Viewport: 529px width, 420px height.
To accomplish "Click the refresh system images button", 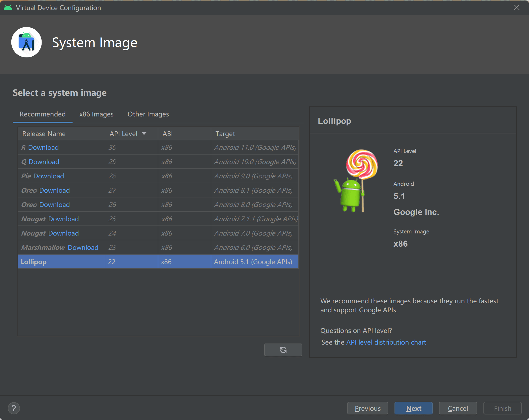I will pos(283,350).
